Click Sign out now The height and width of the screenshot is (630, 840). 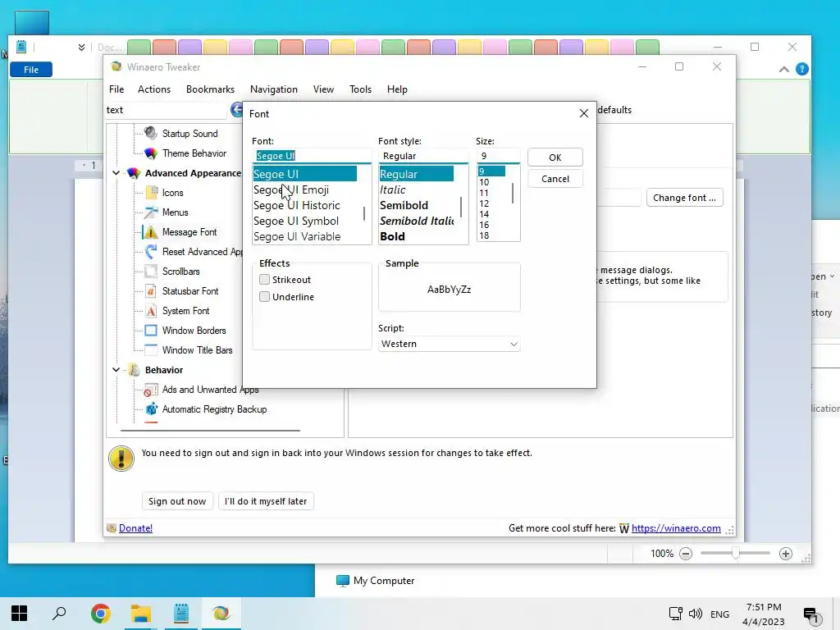point(177,501)
